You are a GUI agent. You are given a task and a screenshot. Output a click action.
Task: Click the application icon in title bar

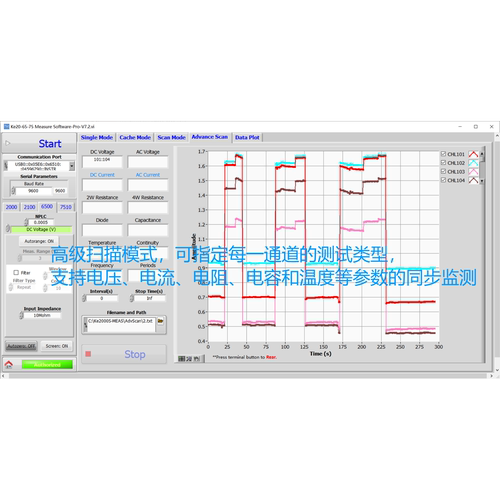point(6,127)
